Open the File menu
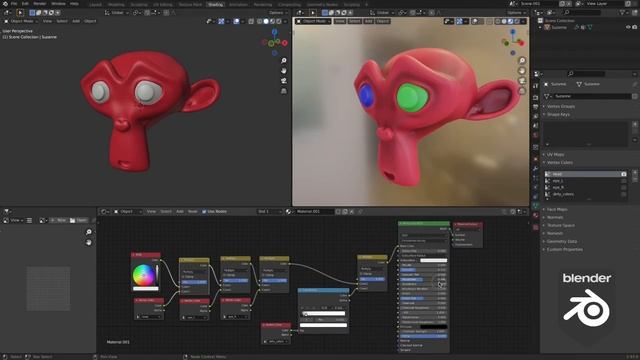This screenshot has width=640, height=360. (x=14, y=4)
